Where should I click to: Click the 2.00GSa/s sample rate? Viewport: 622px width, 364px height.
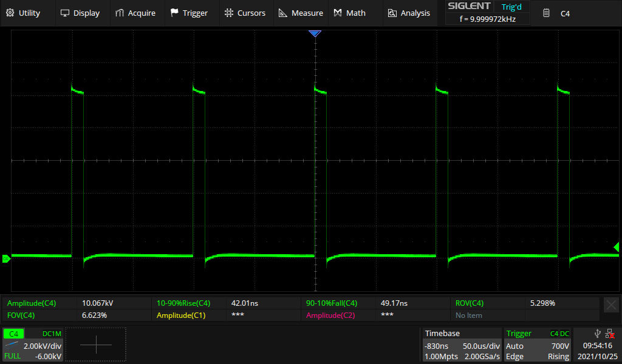tap(482, 357)
